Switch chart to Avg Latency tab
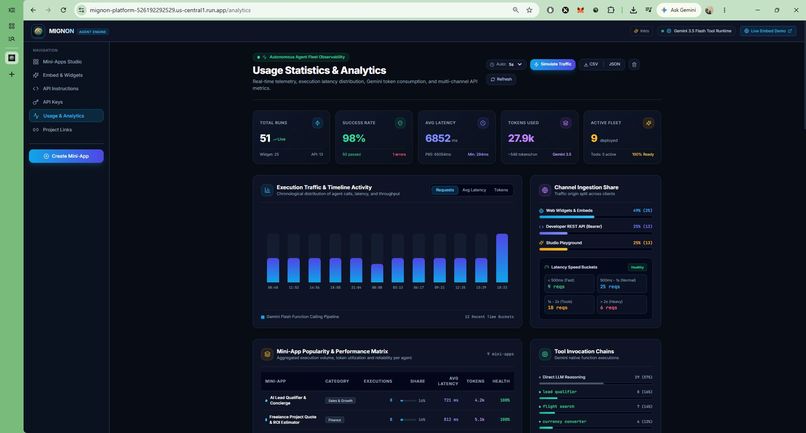Viewport: 806px width, 433px height. [x=474, y=190]
